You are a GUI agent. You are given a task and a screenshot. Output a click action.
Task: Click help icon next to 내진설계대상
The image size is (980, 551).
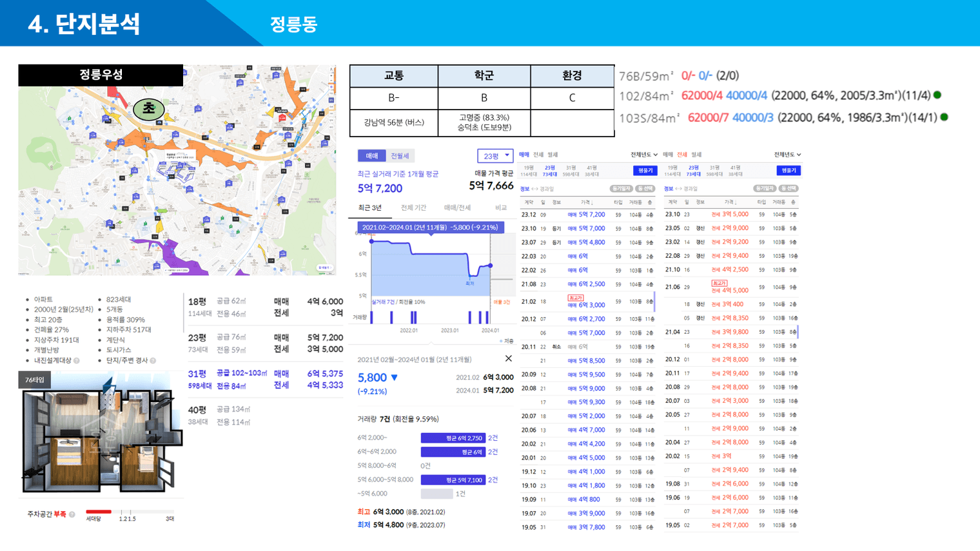tap(77, 361)
